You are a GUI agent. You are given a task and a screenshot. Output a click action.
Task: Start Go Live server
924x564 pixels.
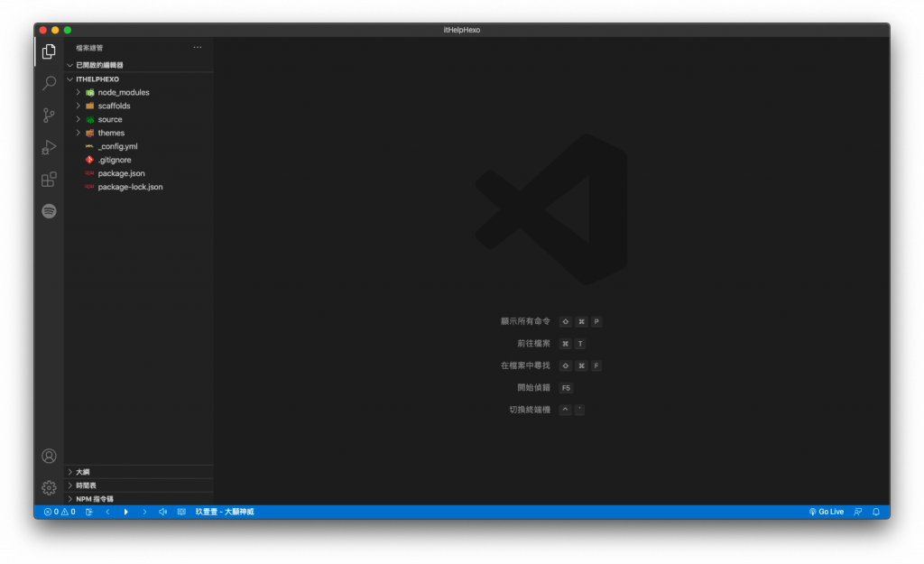(827, 512)
